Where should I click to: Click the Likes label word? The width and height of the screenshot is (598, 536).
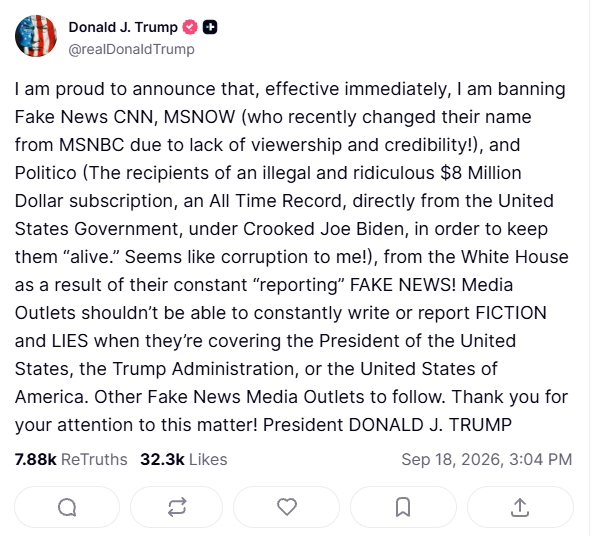[x=208, y=460]
